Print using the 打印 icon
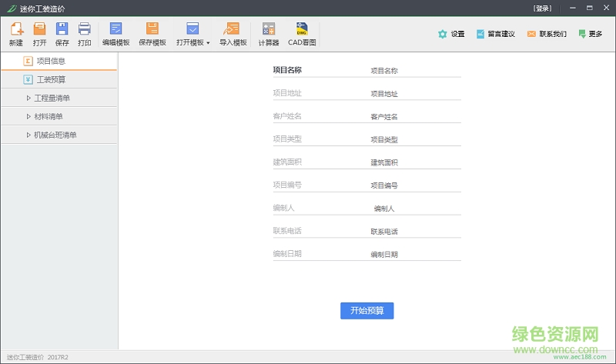The image size is (616, 364). click(84, 34)
